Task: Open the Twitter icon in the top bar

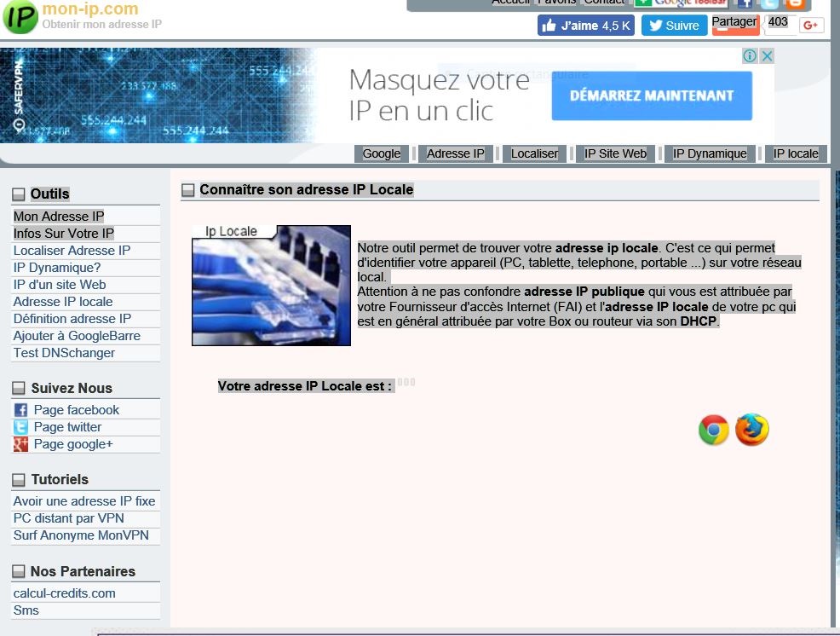Action: point(768,5)
